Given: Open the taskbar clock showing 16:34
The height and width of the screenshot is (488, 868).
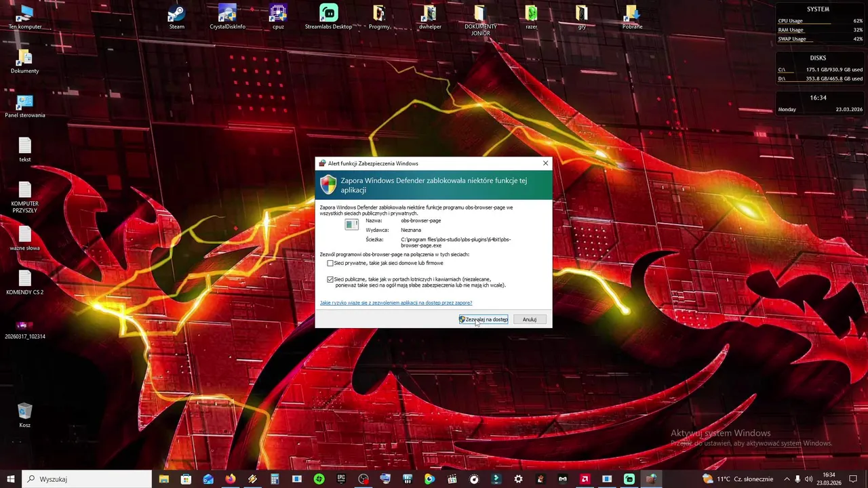Looking at the screenshot, I should (x=829, y=479).
